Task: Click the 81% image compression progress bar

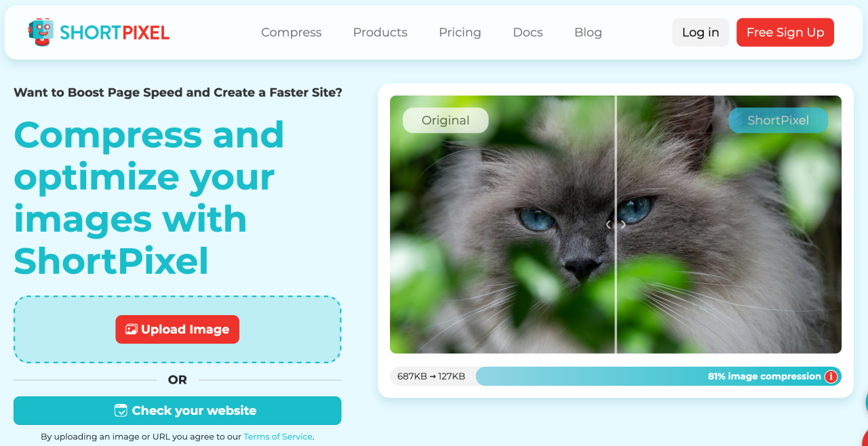Action: click(x=658, y=376)
